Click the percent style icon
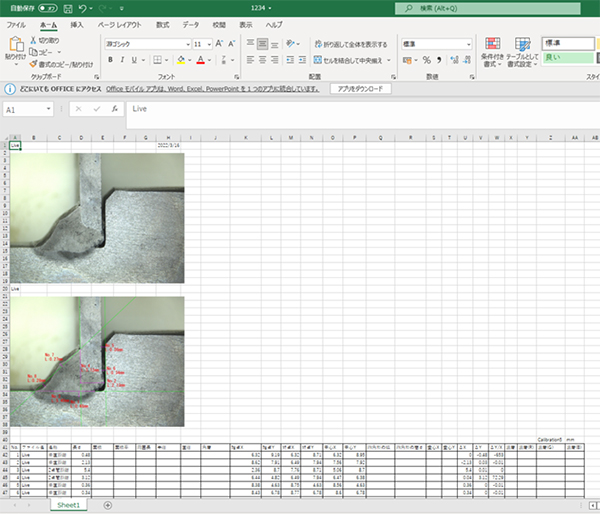Viewport: 600px width, 514px height. pyautogui.click(x=426, y=60)
